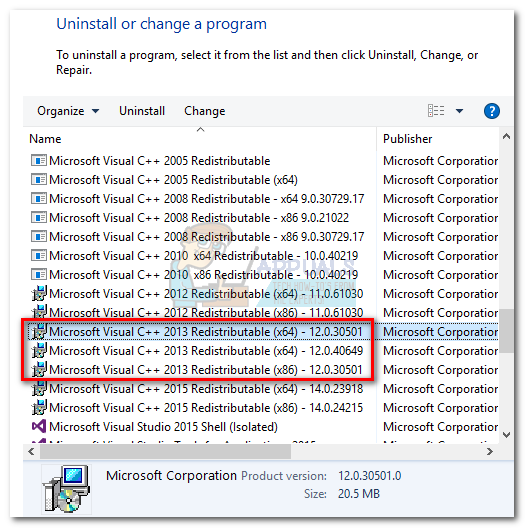Screen dimensions: 525x528
Task: Click icon of Visual C++ 2012 (x64) 11.0.61030
Action: tap(39, 293)
